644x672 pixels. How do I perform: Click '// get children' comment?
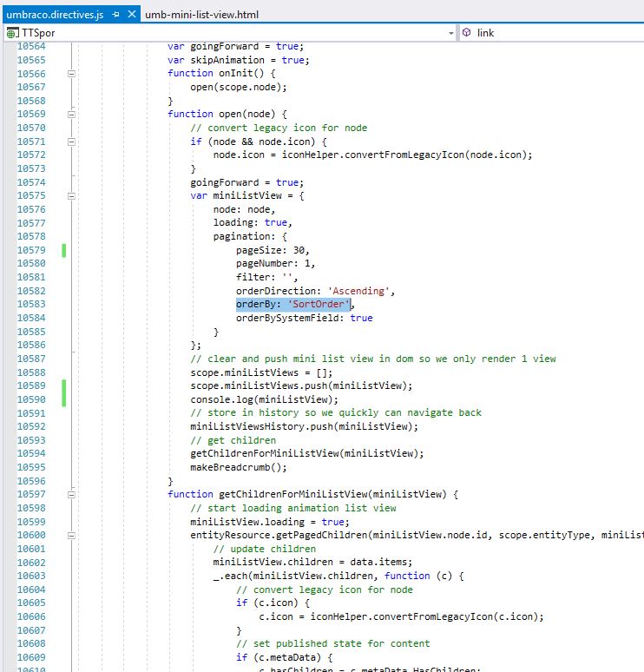[x=233, y=440]
